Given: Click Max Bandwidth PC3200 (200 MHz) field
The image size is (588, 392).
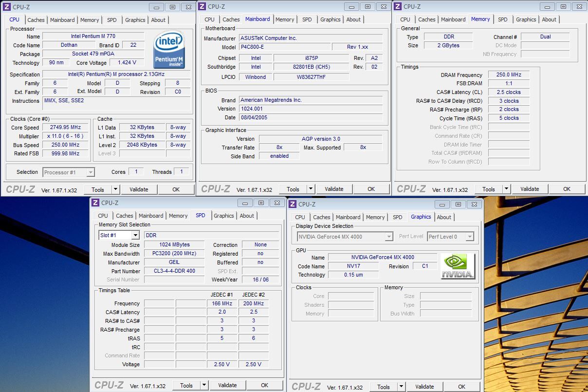Looking at the screenshot, I should [174, 253].
